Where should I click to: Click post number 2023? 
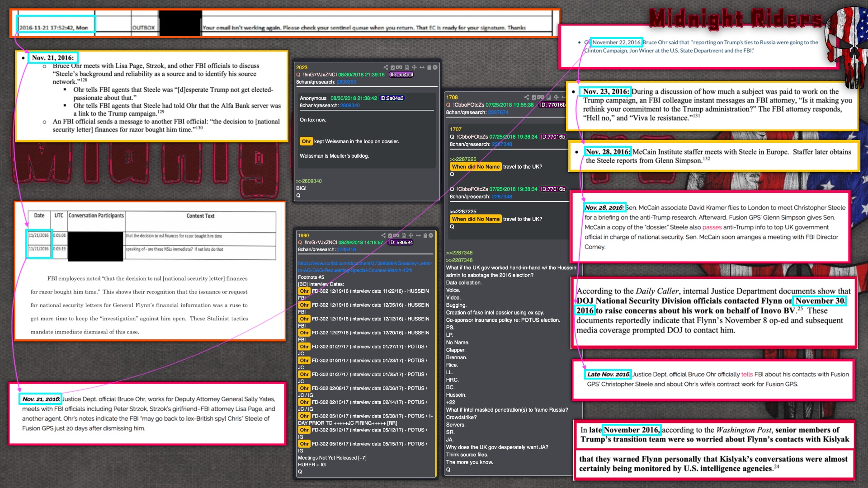point(302,67)
